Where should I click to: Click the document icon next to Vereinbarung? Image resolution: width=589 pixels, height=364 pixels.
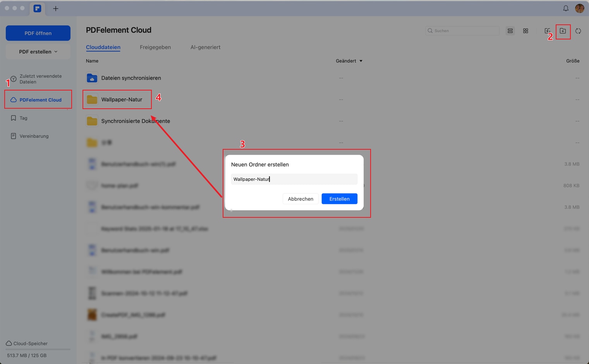click(14, 136)
